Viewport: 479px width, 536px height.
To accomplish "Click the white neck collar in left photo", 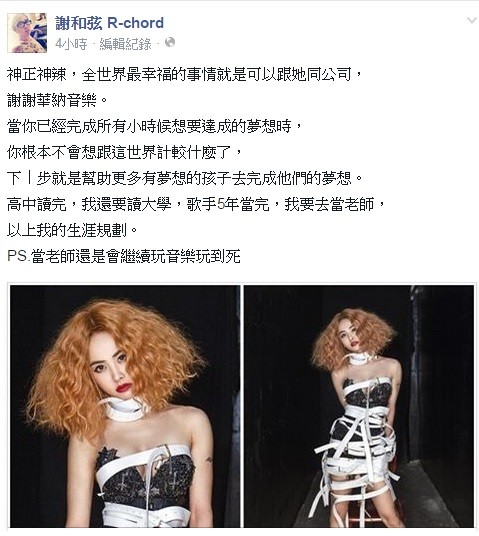I will (x=125, y=408).
